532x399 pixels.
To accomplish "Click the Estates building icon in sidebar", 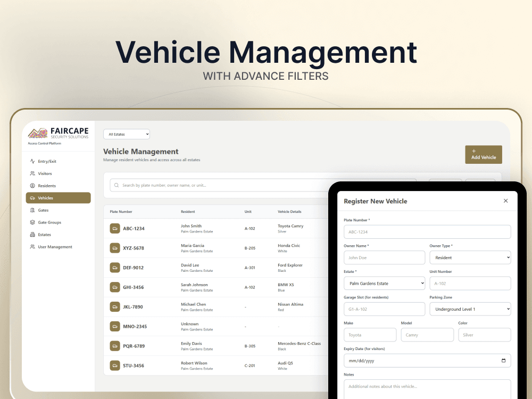I will (32, 235).
